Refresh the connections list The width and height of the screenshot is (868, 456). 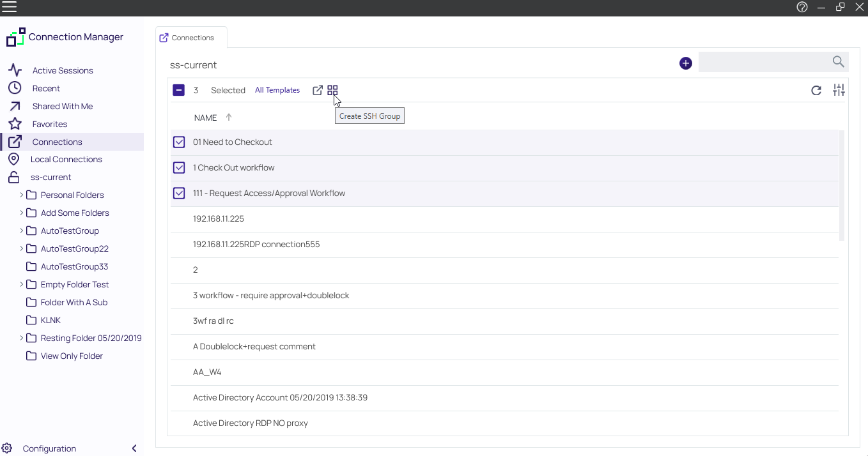point(816,90)
